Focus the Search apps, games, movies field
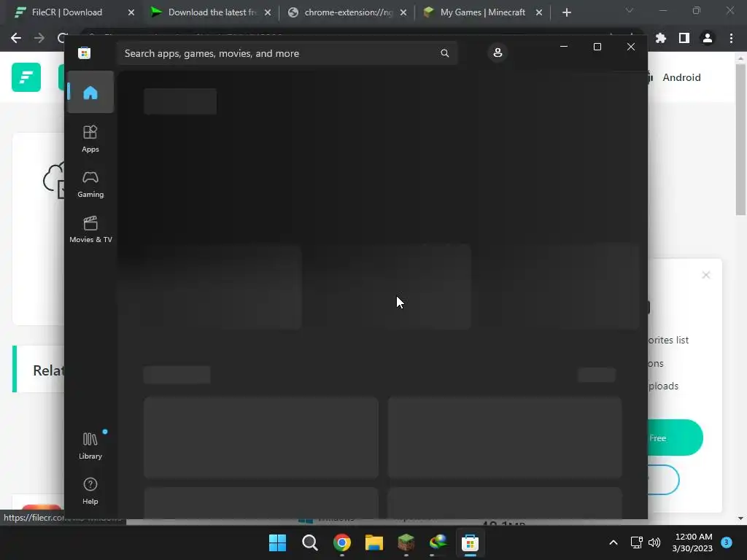Screen dimensions: 747x560 point(287,53)
